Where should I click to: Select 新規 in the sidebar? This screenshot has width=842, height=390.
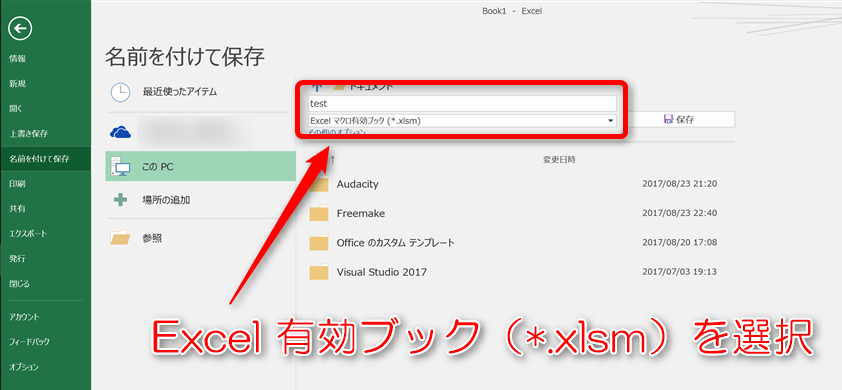pyautogui.click(x=17, y=84)
